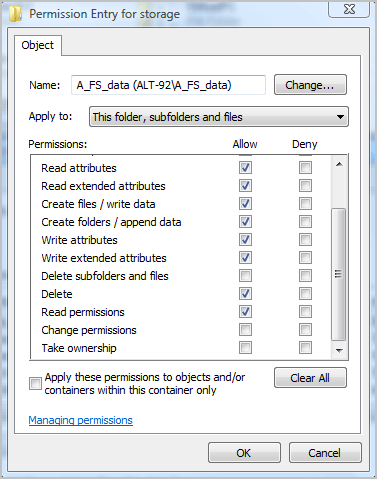
Task: Click the Name field showing A_FS_data
Action: point(168,85)
